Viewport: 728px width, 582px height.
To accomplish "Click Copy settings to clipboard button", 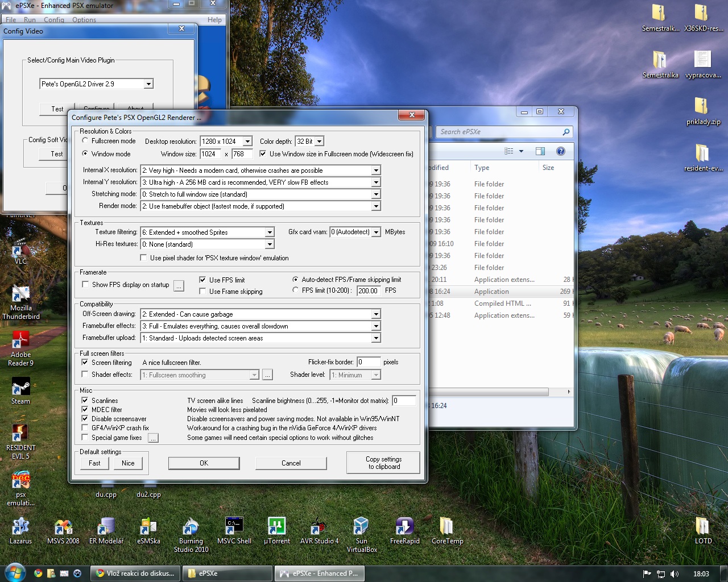I will point(383,463).
